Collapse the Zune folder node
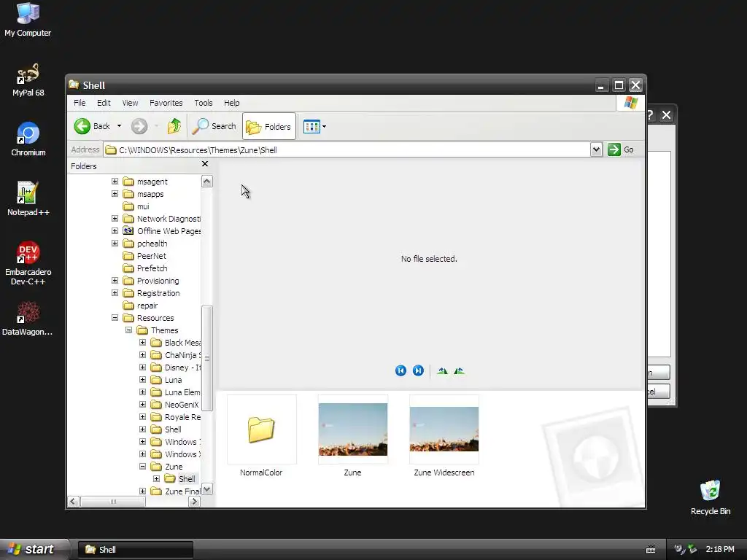Viewport: 747px width, 560px height. 142,466
